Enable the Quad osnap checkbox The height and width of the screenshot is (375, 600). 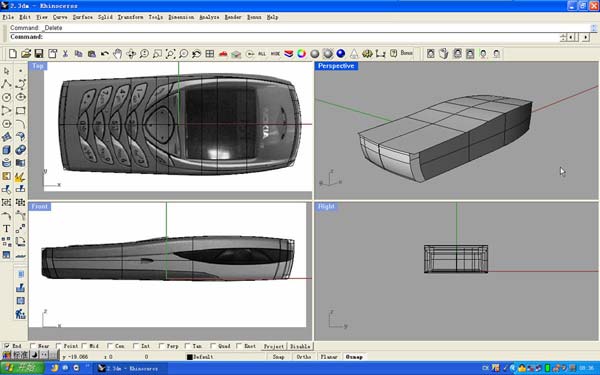tap(213, 346)
